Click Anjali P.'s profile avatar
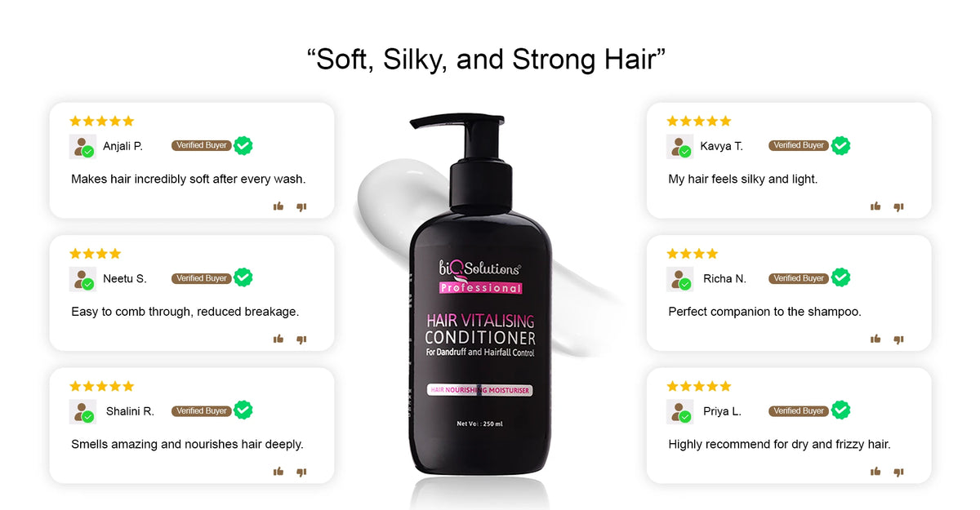 82,147
